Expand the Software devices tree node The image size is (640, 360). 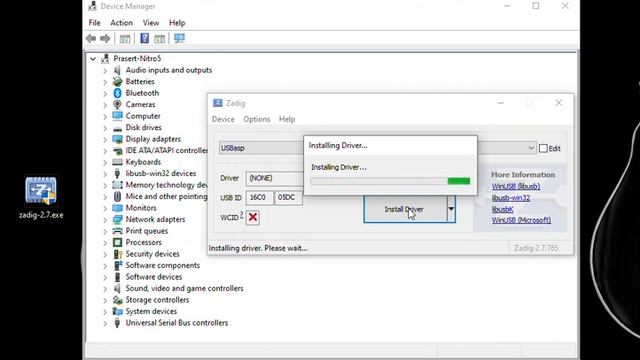pos(105,277)
